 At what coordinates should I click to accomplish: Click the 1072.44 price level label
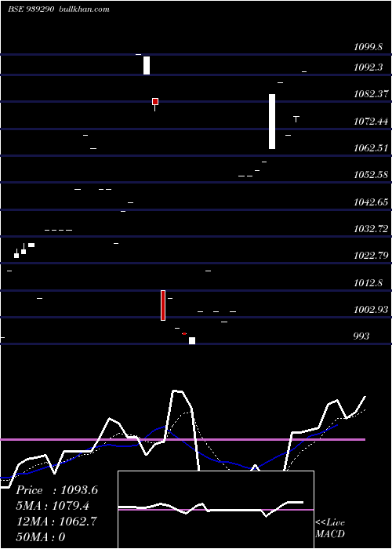click(371, 122)
